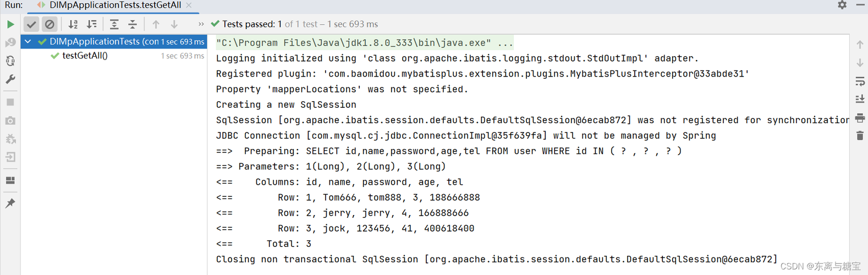Print the console output
The width and height of the screenshot is (868, 275).
[x=860, y=118]
